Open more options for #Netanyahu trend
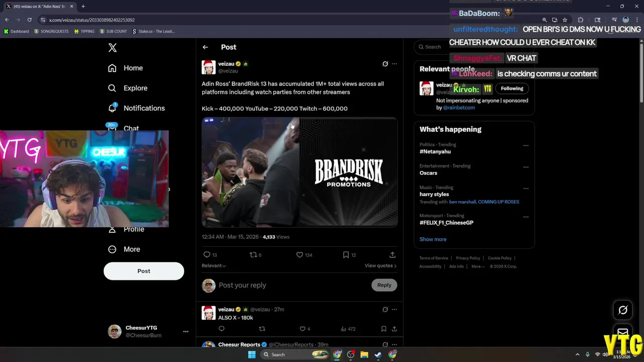Image resolution: width=644 pixels, height=362 pixels. [x=526, y=145]
